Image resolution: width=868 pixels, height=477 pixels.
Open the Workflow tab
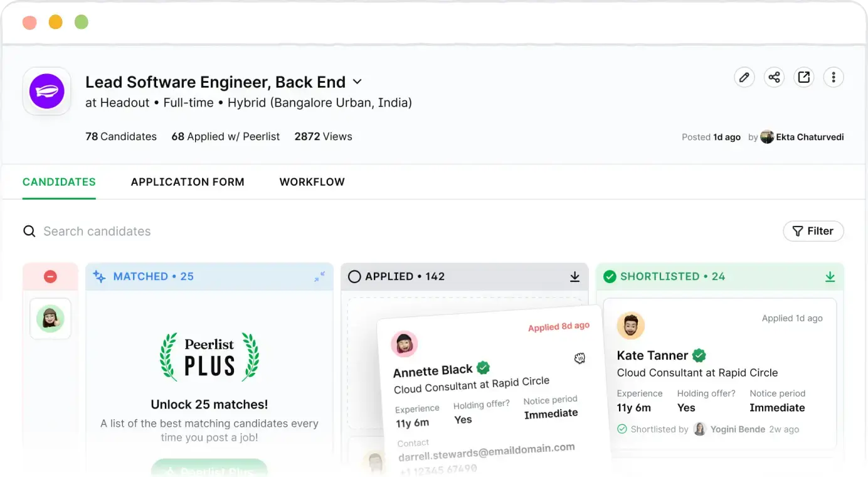point(312,181)
